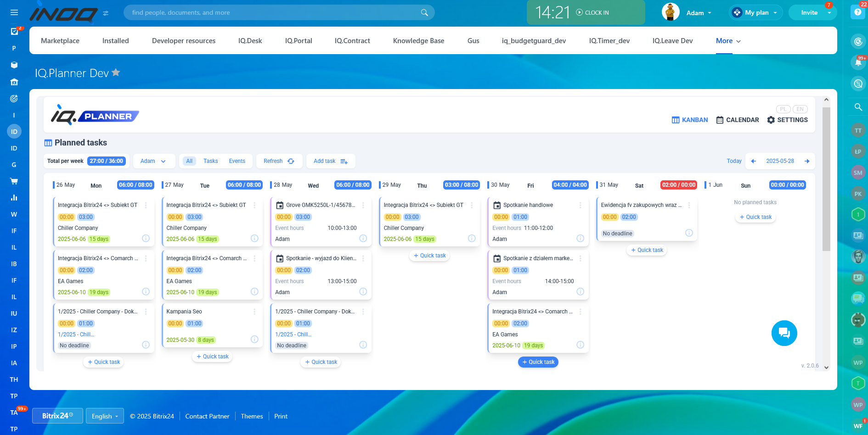868x435 pixels.
Task: Click CLOCK IN to start workday
Action: [x=592, y=13]
